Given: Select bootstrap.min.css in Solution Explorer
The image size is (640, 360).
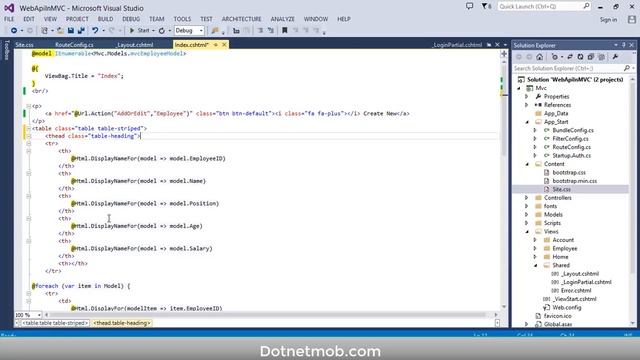Looking at the screenshot, I should pyautogui.click(x=574, y=181).
